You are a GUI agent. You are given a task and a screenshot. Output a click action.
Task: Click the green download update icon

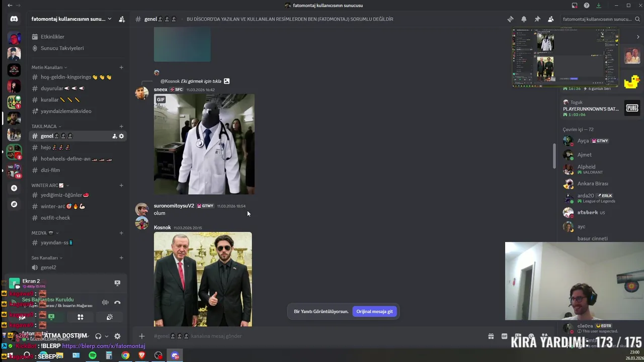pos(599,6)
